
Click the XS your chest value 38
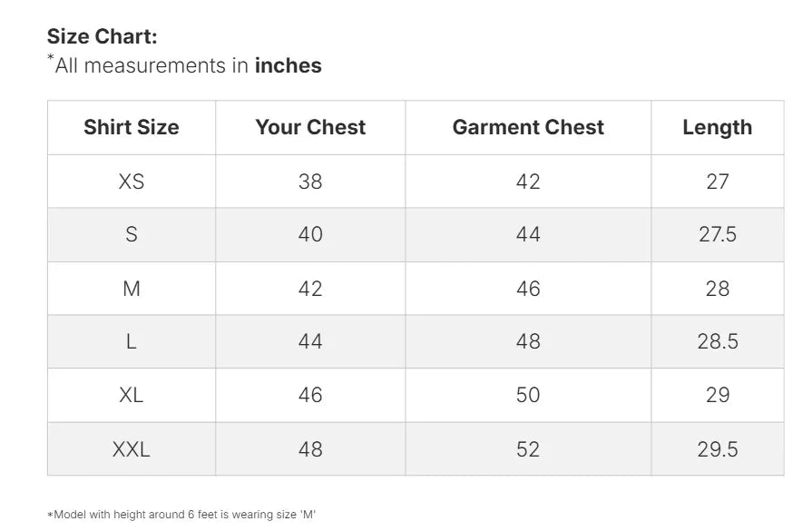point(310,182)
